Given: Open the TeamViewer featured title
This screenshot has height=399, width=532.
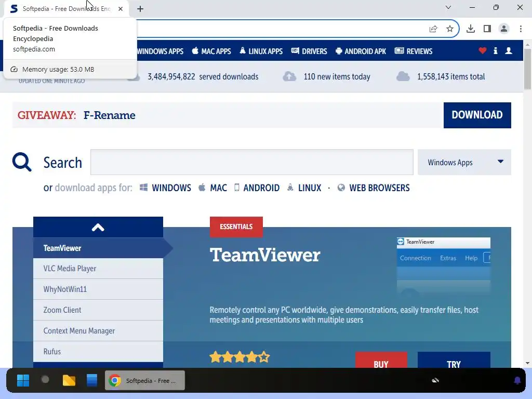Looking at the screenshot, I should click(x=264, y=255).
